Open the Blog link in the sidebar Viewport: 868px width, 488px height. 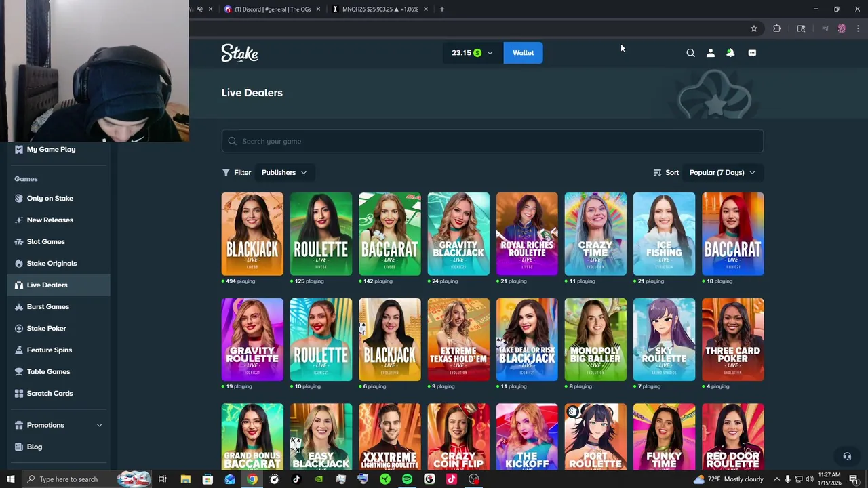pyautogui.click(x=34, y=447)
